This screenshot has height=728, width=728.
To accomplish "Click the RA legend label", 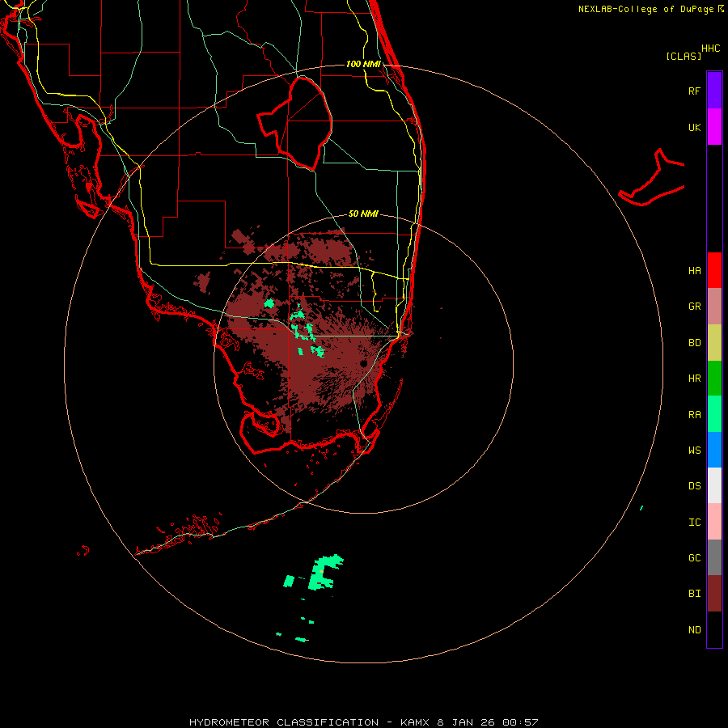I will tap(694, 414).
